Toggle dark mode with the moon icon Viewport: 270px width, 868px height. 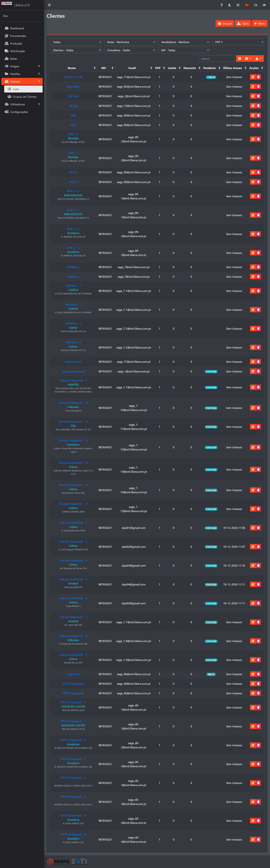click(230, 5)
